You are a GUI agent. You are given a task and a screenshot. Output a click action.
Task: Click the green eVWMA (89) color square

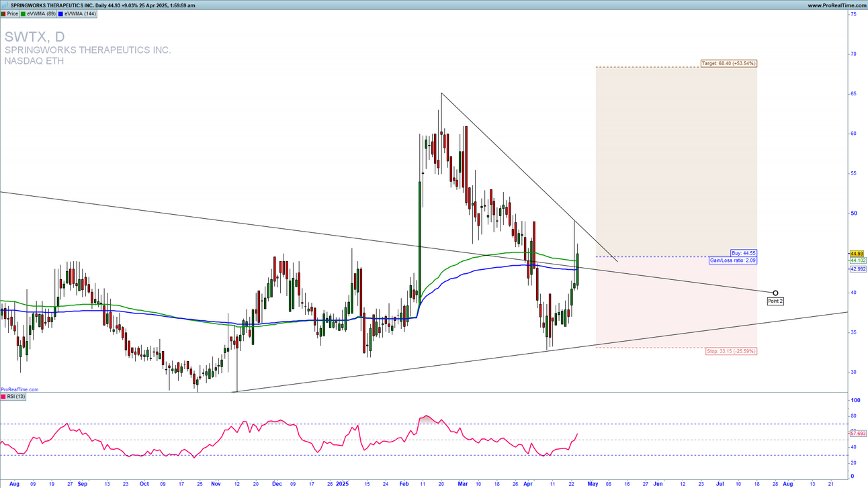(24, 13)
